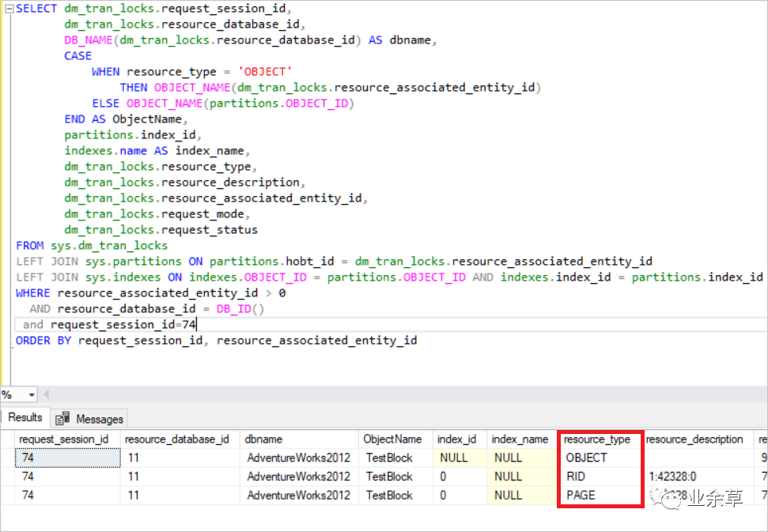This screenshot has width=768, height=532.
Task: Open the editor zoom percentage dropdown
Action: [x=32, y=394]
